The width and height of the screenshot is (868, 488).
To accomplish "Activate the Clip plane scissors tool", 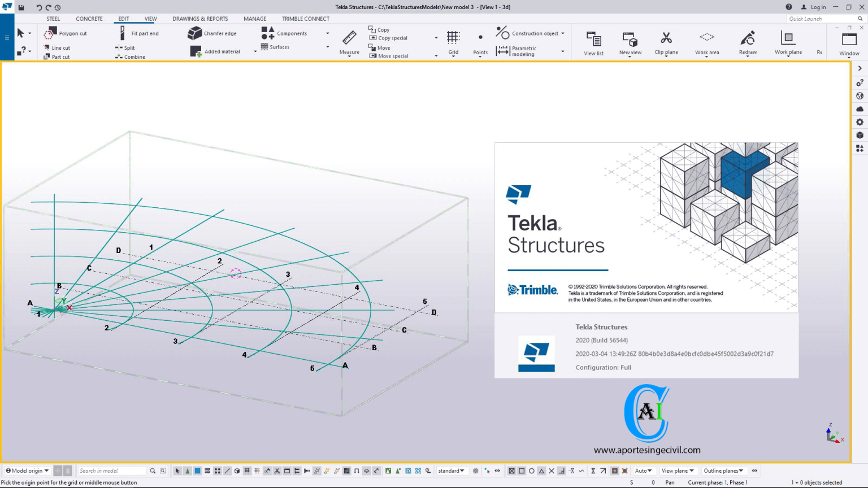I will click(666, 43).
